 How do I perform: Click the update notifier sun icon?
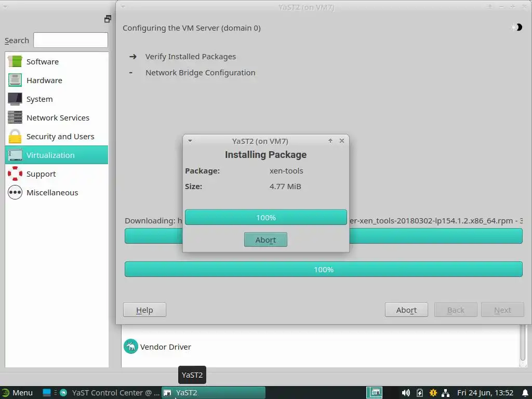click(433, 393)
